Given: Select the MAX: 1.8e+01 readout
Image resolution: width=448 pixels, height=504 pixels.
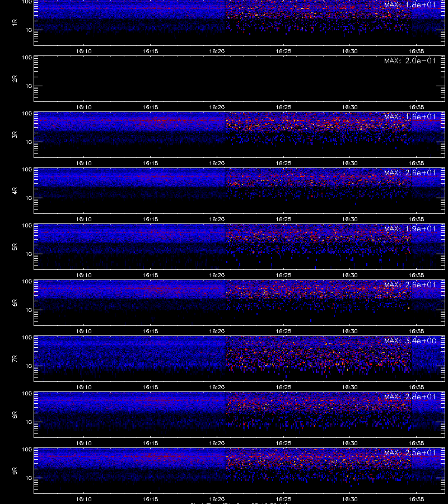Looking at the screenshot, I should [x=410, y=5].
